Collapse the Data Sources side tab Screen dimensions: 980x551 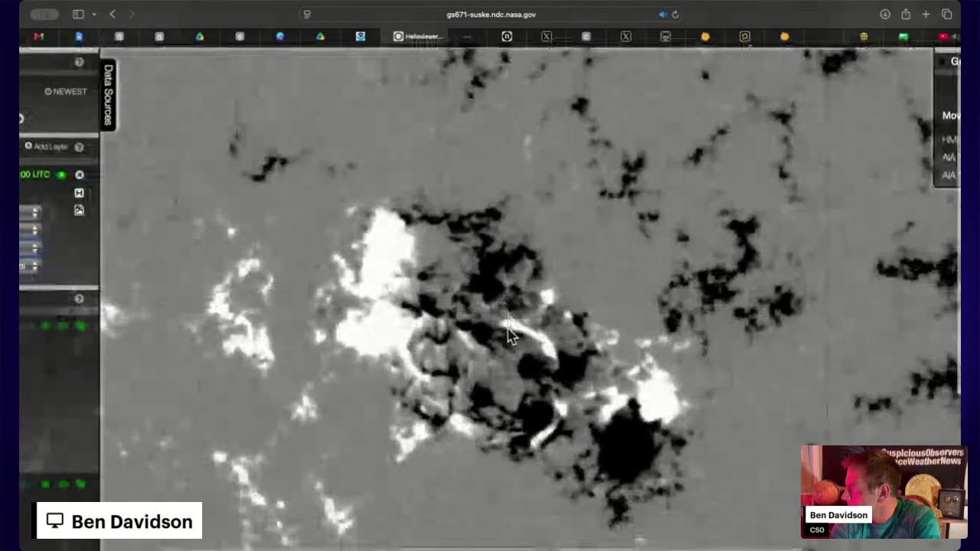(108, 95)
